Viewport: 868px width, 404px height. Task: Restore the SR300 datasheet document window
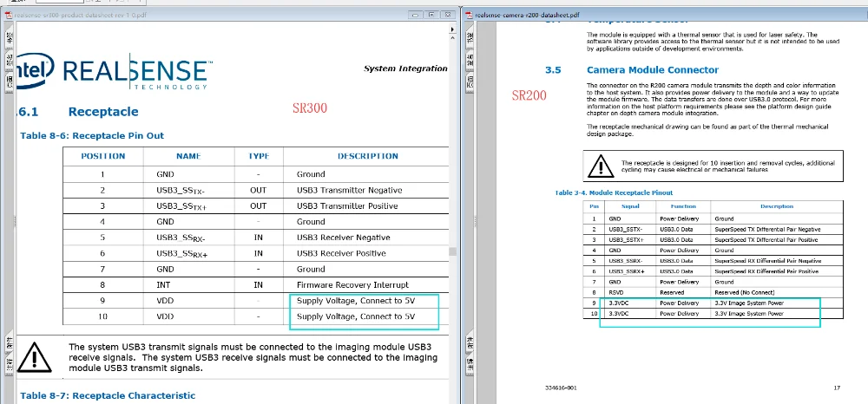point(431,15)
